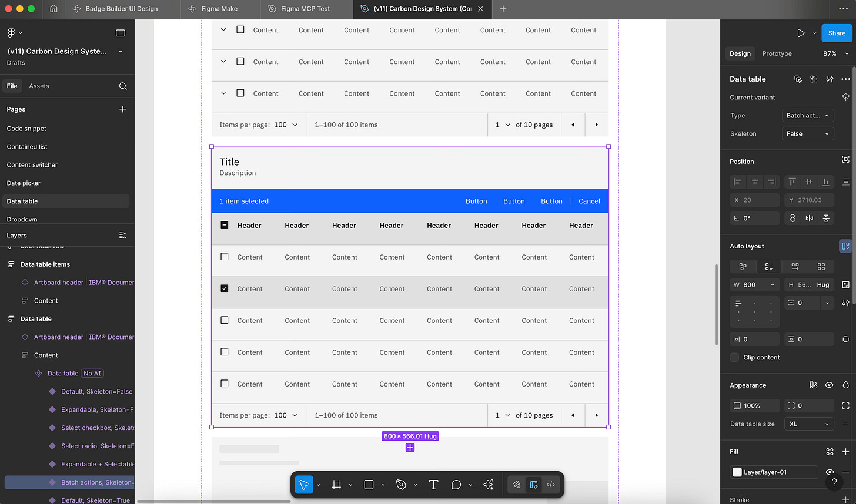Open the Skeleton dropdown set to False

tap(808, 133)
